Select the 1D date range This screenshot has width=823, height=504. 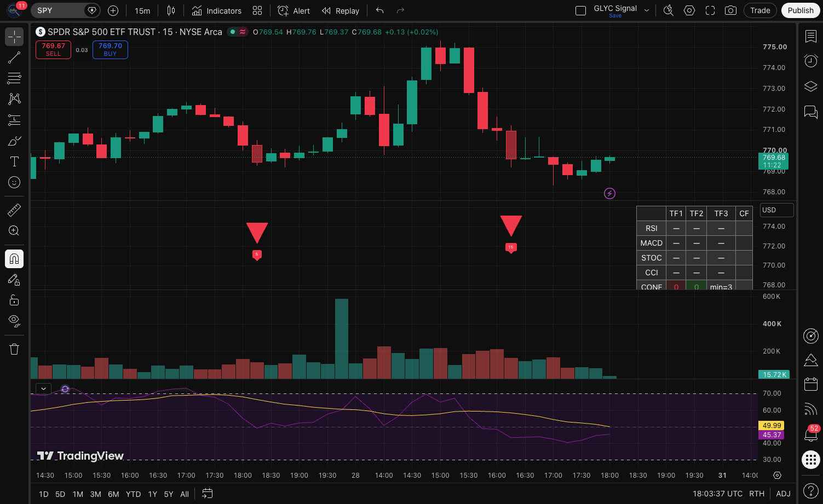pos(44,494)
